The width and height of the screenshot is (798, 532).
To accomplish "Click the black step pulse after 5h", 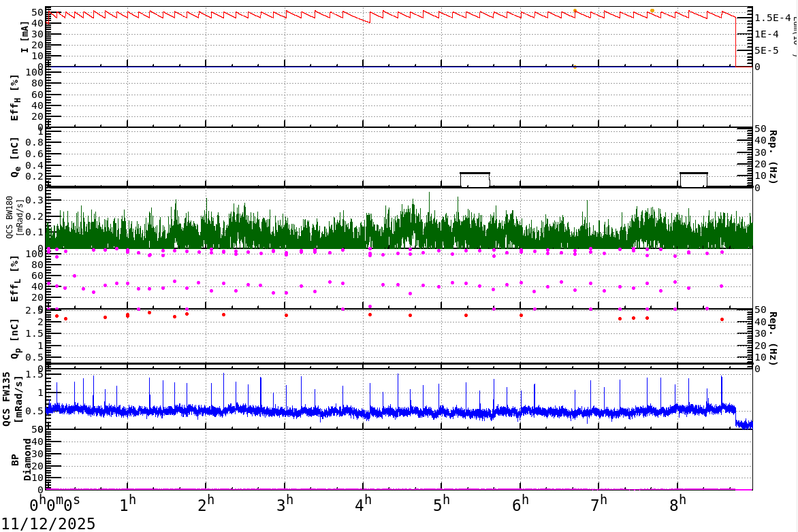I will pos(475,173).
